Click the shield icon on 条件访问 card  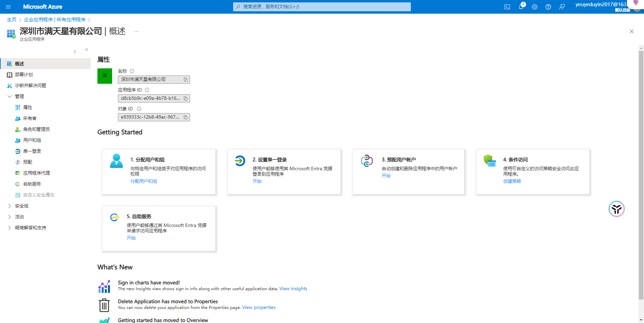tap(489, 161)
